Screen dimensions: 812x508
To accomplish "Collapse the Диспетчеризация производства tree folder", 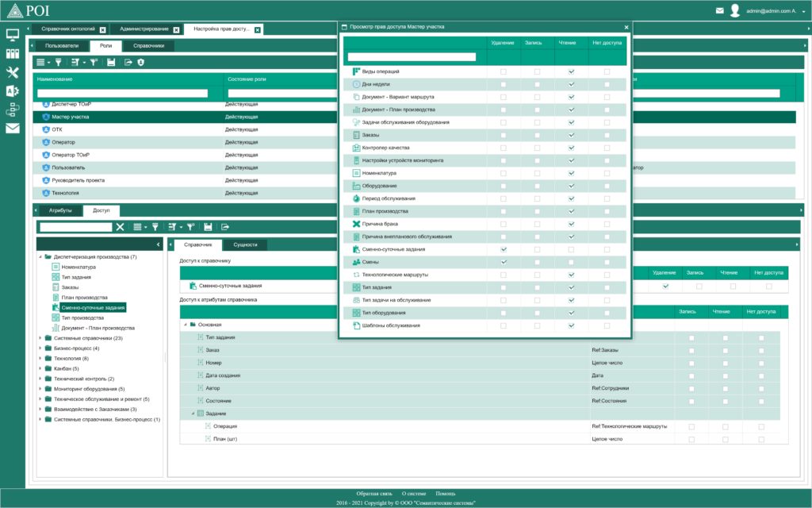I will [x=40, y=256].
